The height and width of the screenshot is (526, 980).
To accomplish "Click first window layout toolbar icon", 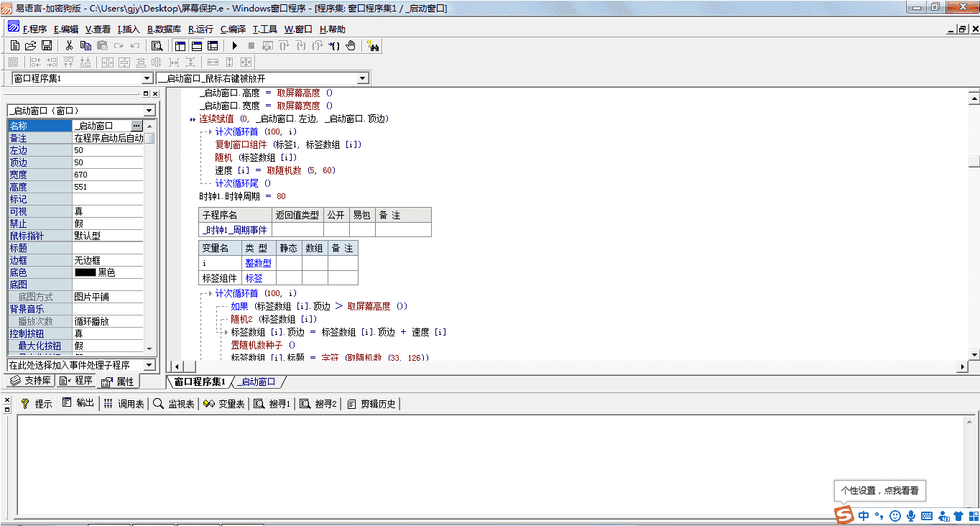I will (x=180, y=45).
